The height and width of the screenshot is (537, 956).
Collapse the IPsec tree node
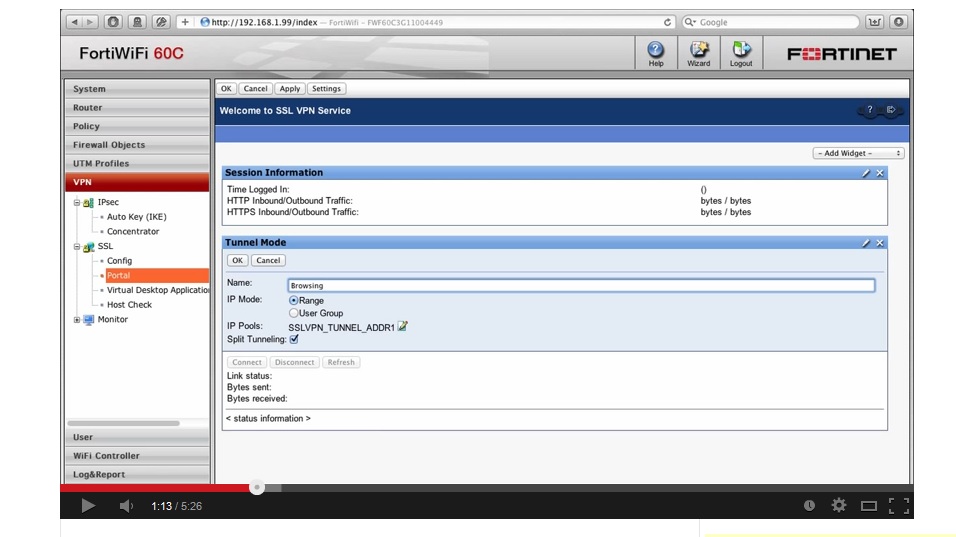click(77, 202)
